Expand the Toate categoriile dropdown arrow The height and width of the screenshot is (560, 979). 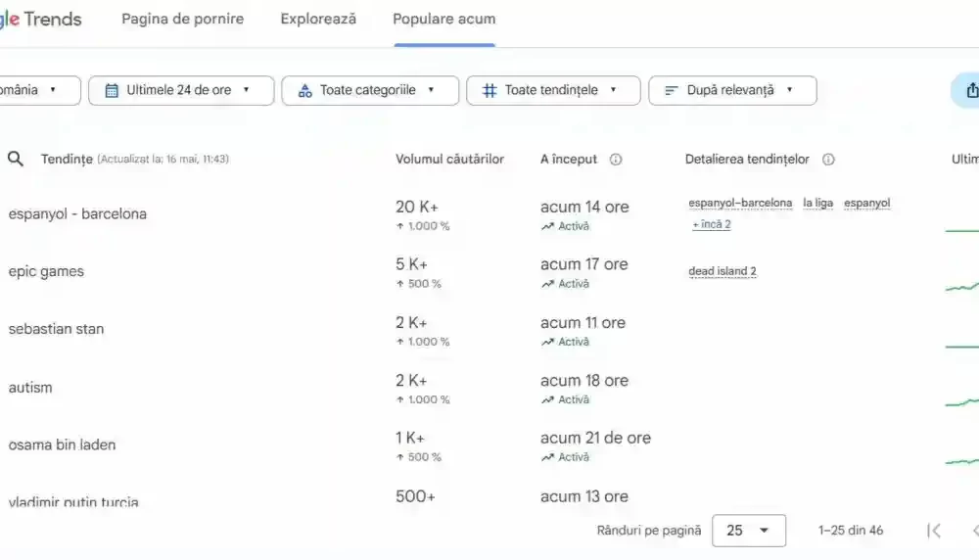431,90
